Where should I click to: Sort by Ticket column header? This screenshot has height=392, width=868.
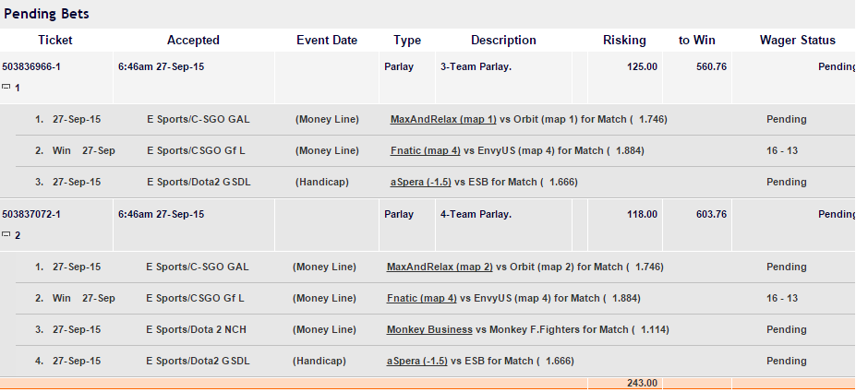[x=55, y=41]
